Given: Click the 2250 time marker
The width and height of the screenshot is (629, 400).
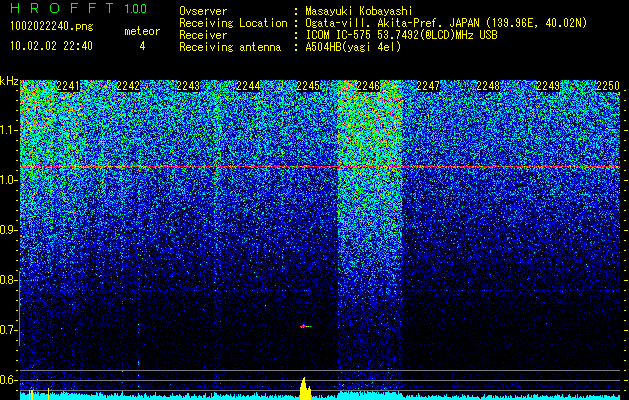Looking at the screenshot, I should 608,86.
